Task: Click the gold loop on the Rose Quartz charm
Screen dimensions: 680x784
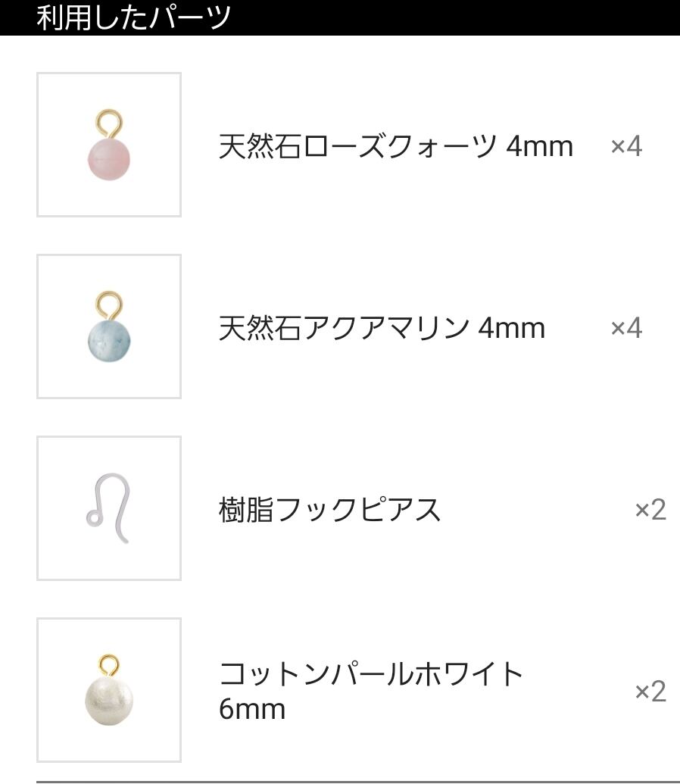Action: (x=109, y=123)
